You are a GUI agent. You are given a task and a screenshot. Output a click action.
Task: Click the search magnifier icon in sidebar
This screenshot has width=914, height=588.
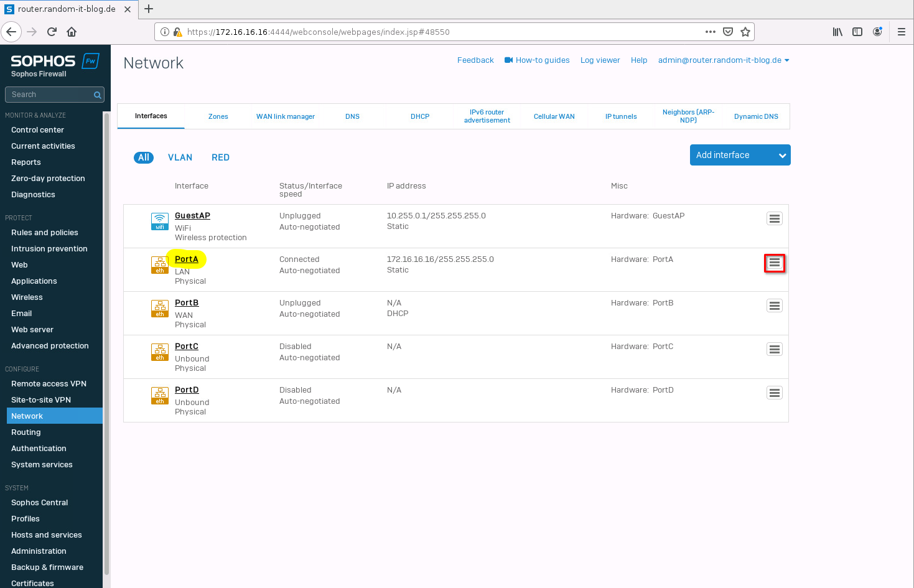pyautogui.click(x=98, y=95)
